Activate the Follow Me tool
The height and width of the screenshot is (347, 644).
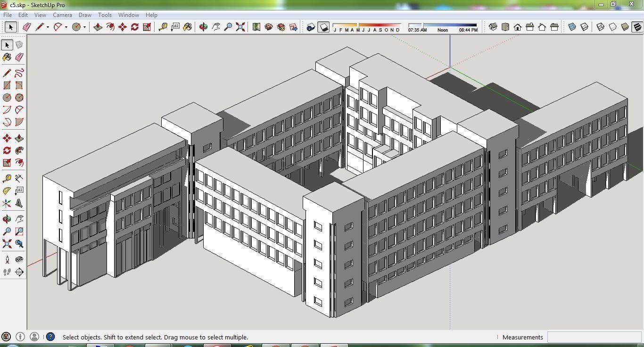pyautogui.click(x=19, y=150)
